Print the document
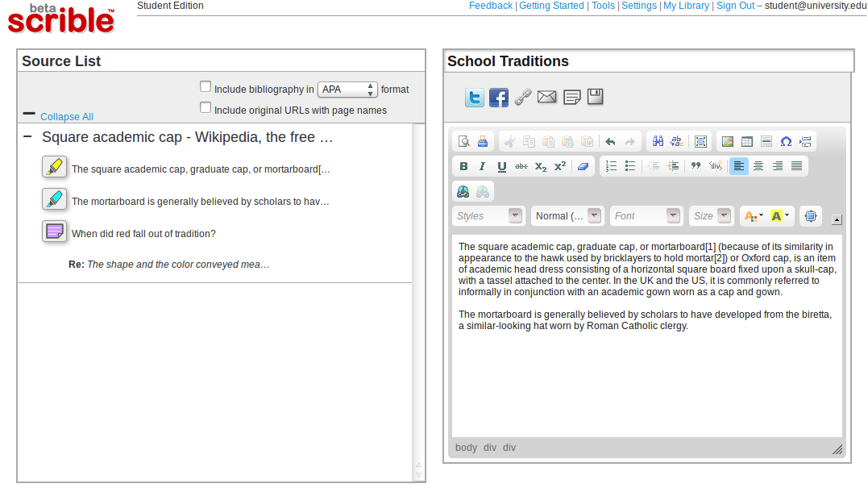 [x=483, y=142]
